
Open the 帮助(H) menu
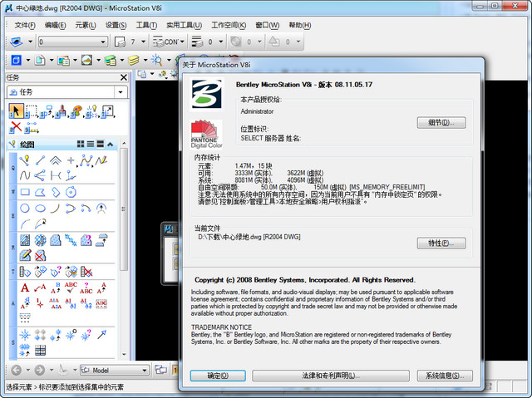300,25
